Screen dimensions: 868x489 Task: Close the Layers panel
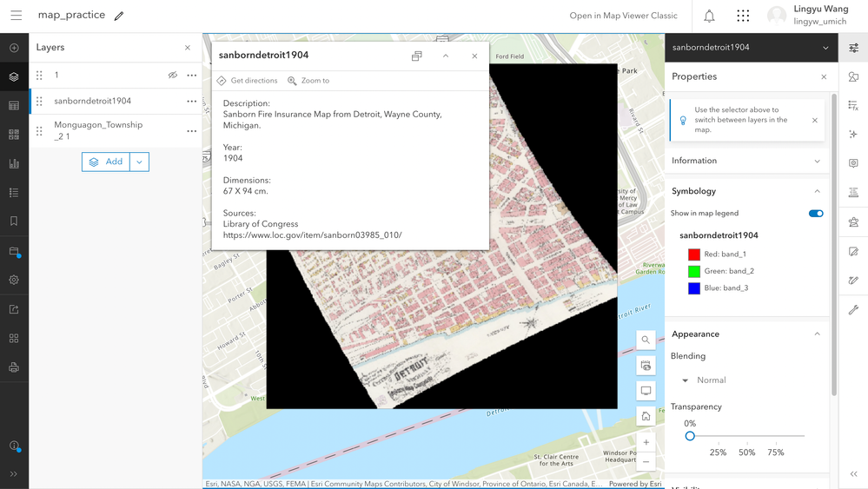(x=188, y=48)
